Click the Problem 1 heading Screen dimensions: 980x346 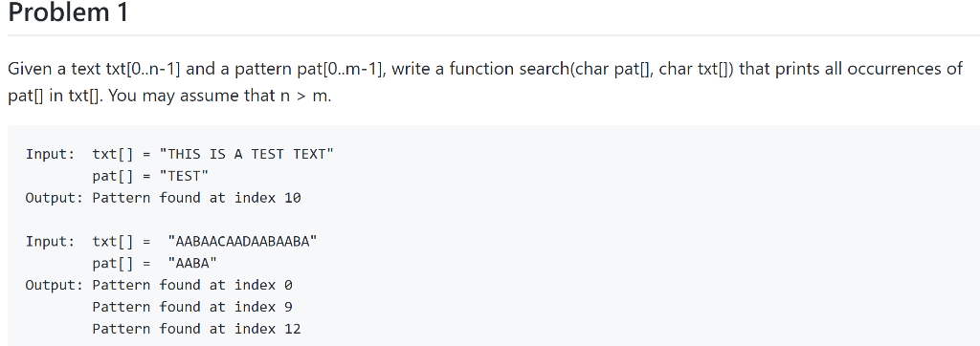(68, 12)
